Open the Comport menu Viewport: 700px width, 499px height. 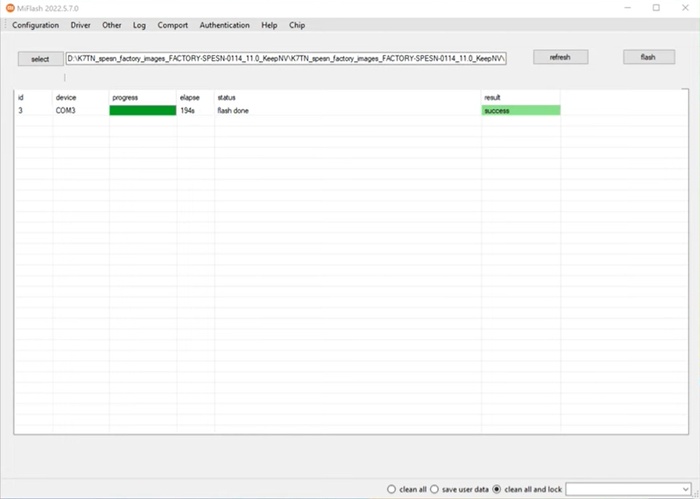point(173,25)
